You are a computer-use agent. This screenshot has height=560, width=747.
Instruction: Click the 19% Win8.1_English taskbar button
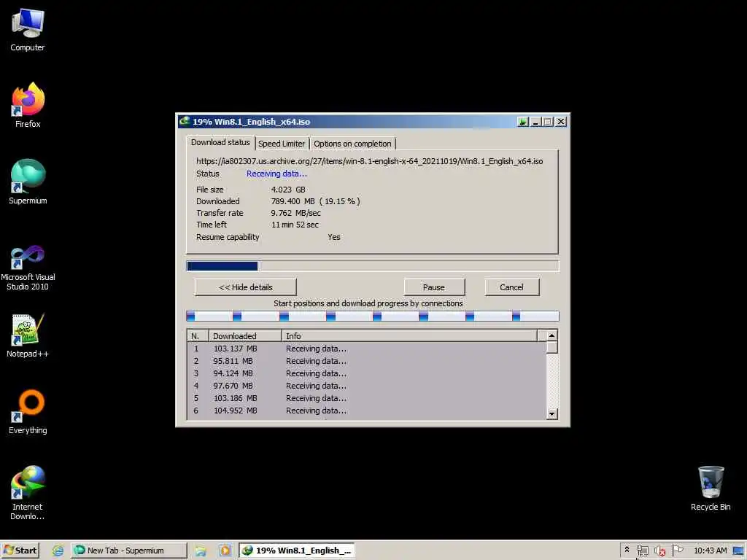pos(297,551)
